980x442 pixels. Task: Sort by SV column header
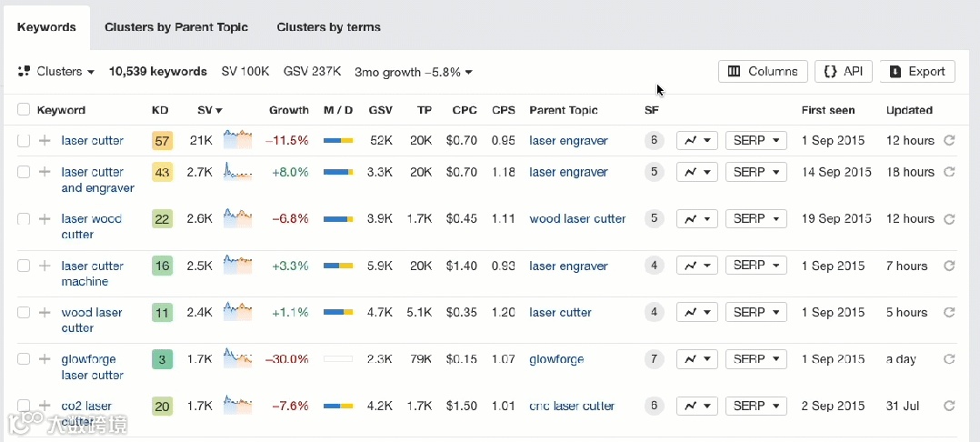click(210, 110)
